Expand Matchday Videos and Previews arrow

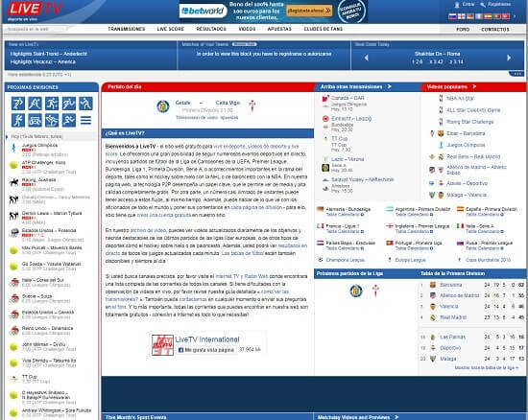(396, 417)
